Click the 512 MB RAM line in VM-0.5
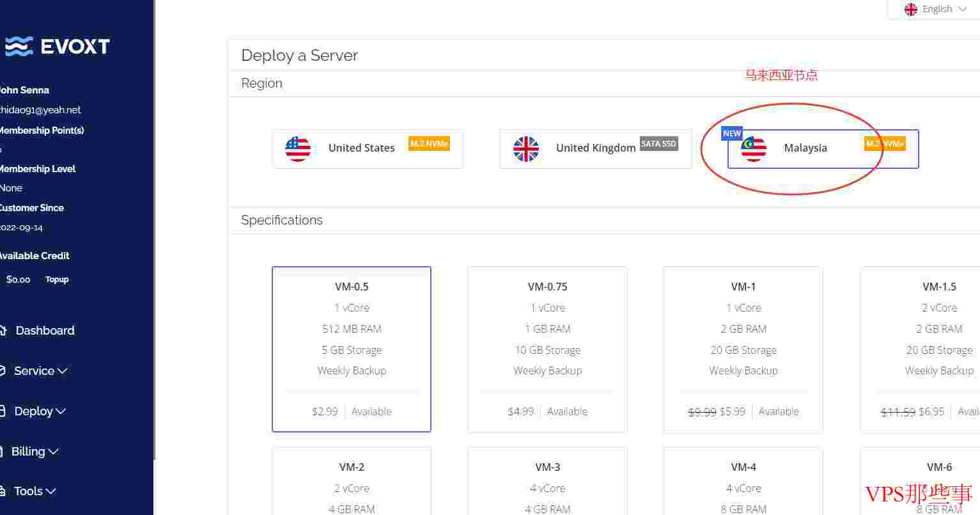980x515 pixels. click(x=352, y=329)
